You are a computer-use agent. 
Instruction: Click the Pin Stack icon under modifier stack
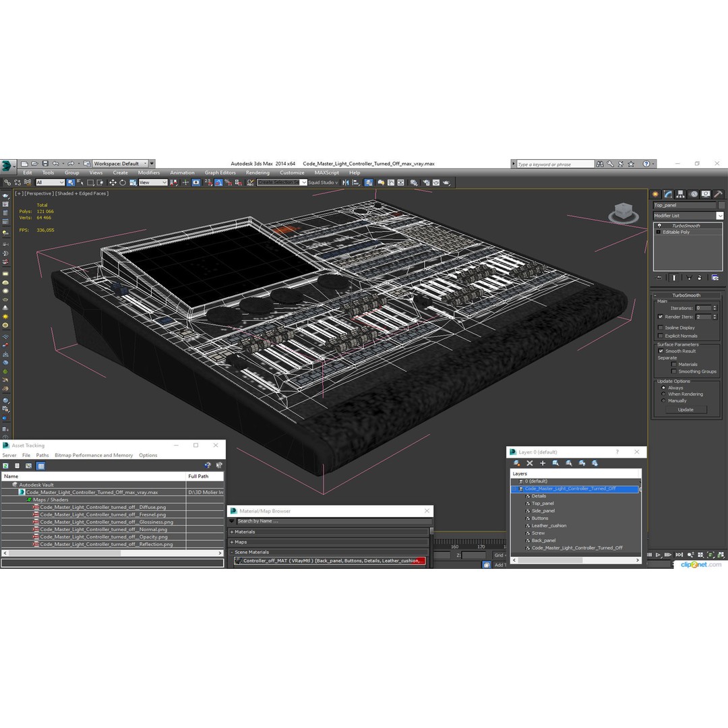[x=659, y=278]
